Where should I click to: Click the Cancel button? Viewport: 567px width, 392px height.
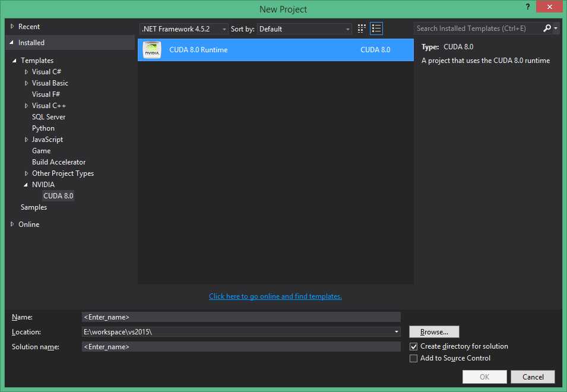pos(533,377)
